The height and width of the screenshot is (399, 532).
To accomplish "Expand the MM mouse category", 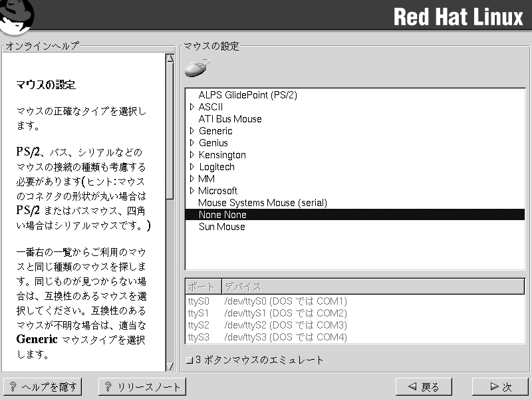I will point(192,179).
